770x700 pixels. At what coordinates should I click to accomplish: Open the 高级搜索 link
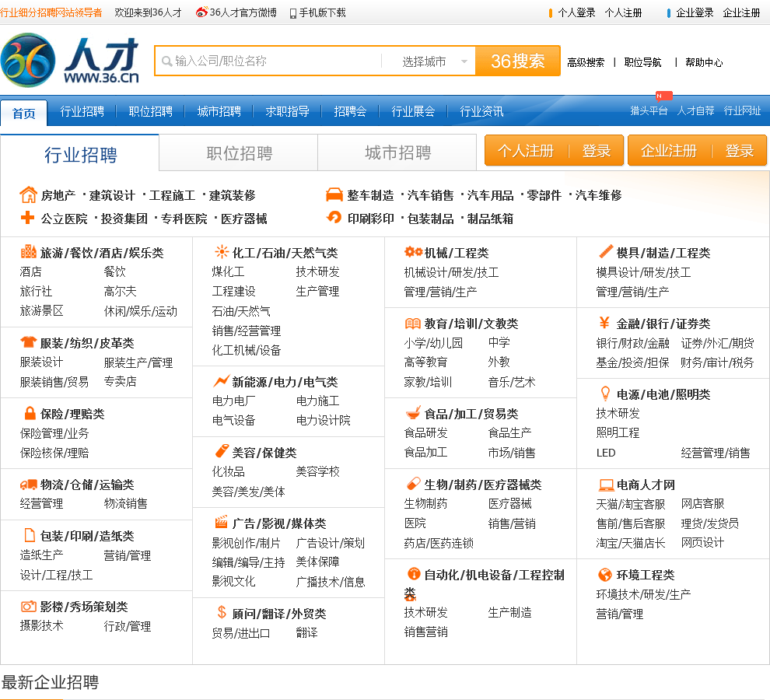click(585, 62)
